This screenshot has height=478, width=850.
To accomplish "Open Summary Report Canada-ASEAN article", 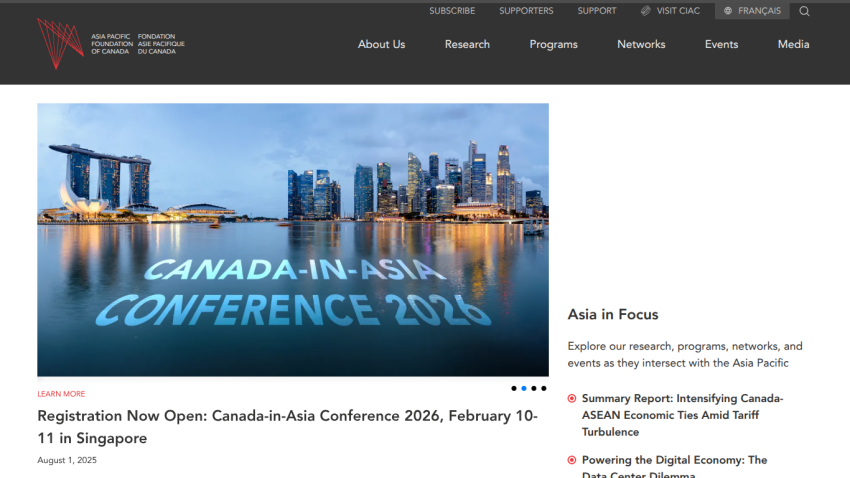I will 682,415.
